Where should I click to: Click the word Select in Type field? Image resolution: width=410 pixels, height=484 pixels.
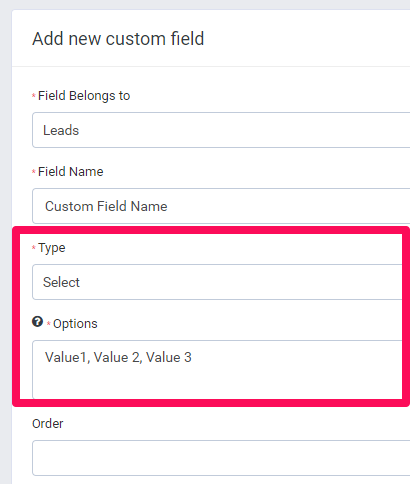61,282
